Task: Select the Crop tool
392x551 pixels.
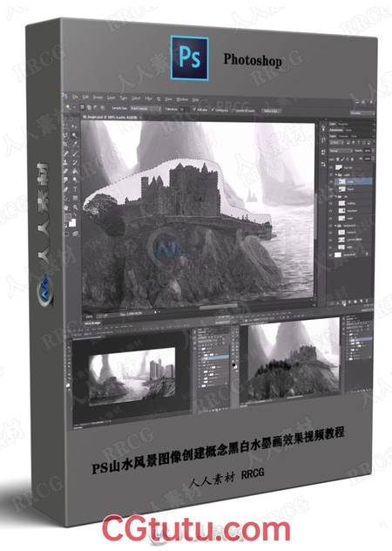Action: pyautogui.click(x=65, y=143)
